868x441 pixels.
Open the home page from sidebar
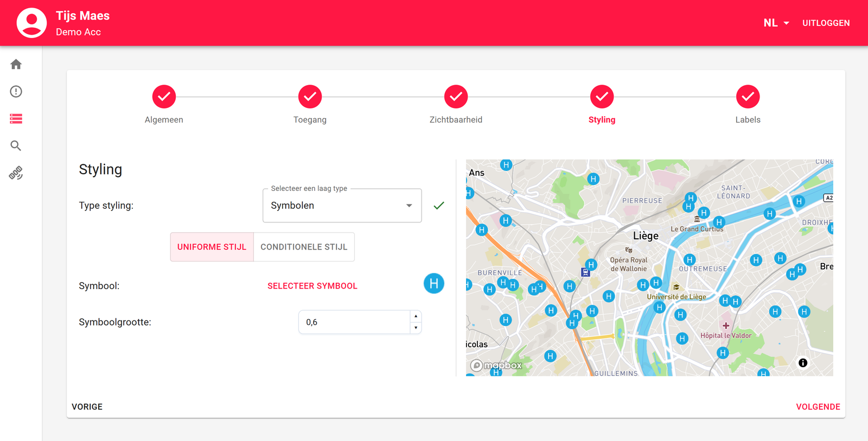point(16,65)
